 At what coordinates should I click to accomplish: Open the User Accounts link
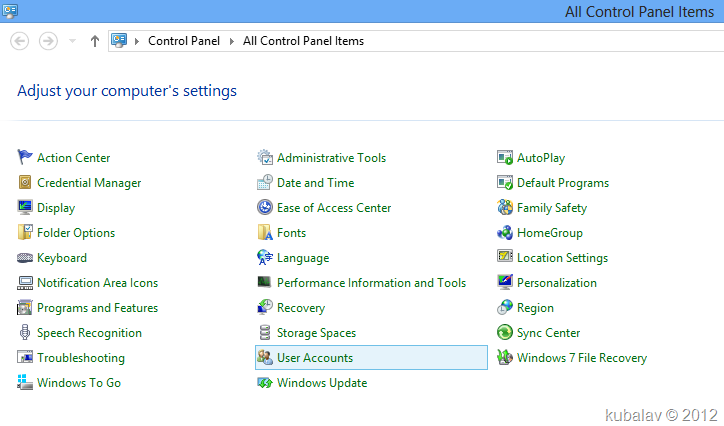[x=315, y=358]
